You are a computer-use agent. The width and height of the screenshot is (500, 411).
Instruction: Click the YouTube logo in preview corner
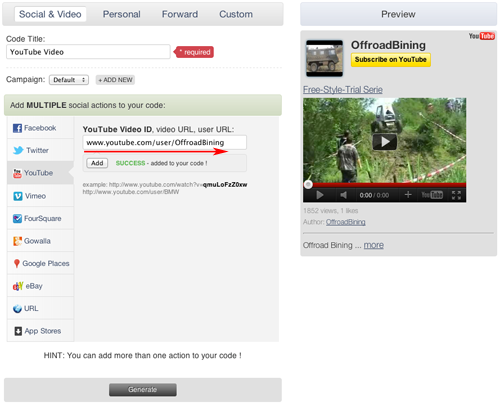(482, 36)
